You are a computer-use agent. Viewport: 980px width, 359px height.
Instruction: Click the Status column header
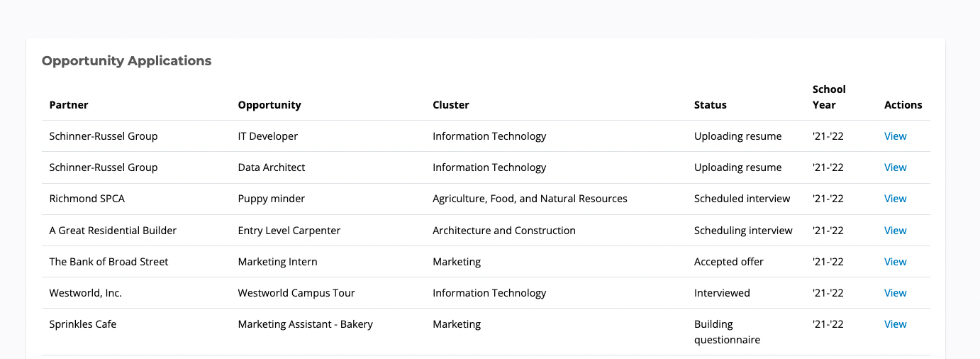pyautogui.click(x=710, y=105)
